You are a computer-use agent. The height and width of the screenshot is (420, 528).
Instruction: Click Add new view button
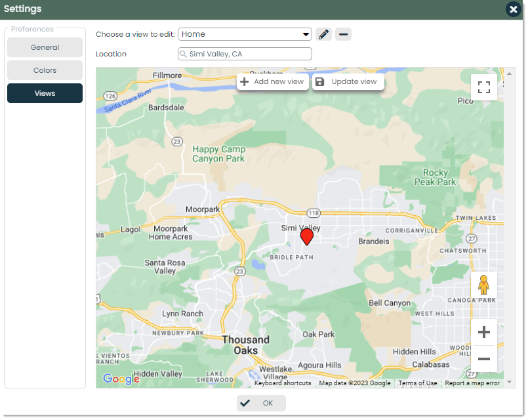coord(273,82)
